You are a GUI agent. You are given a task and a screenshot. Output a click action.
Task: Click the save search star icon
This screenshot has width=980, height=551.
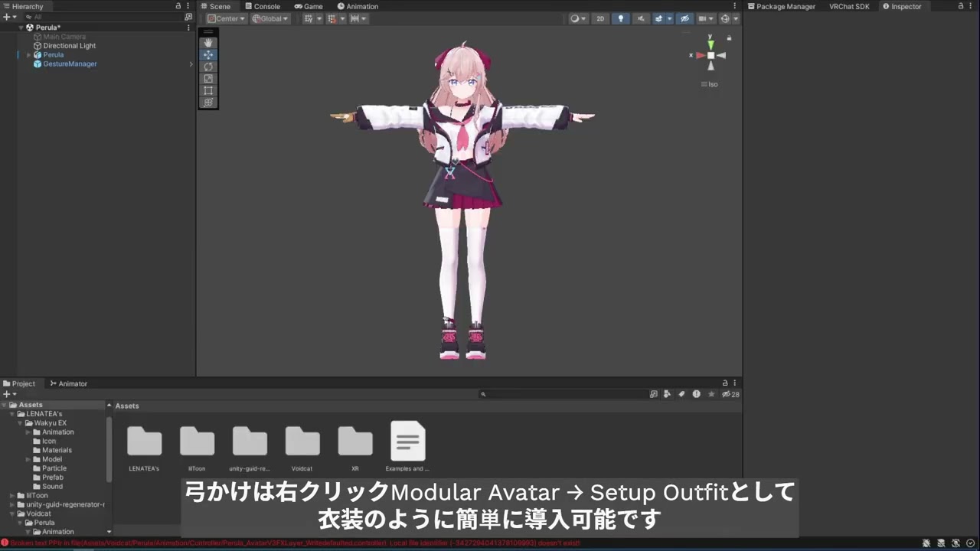tap(711, 394)
